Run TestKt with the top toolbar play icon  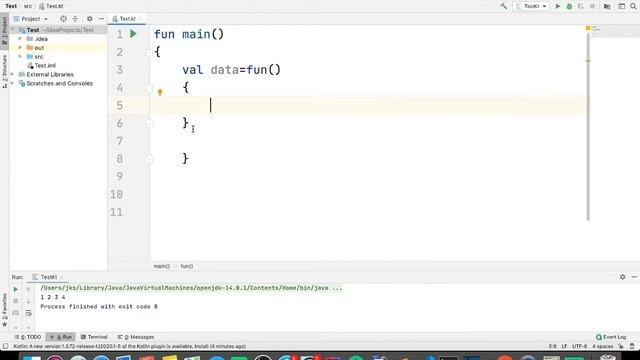(x=558, y=6)
